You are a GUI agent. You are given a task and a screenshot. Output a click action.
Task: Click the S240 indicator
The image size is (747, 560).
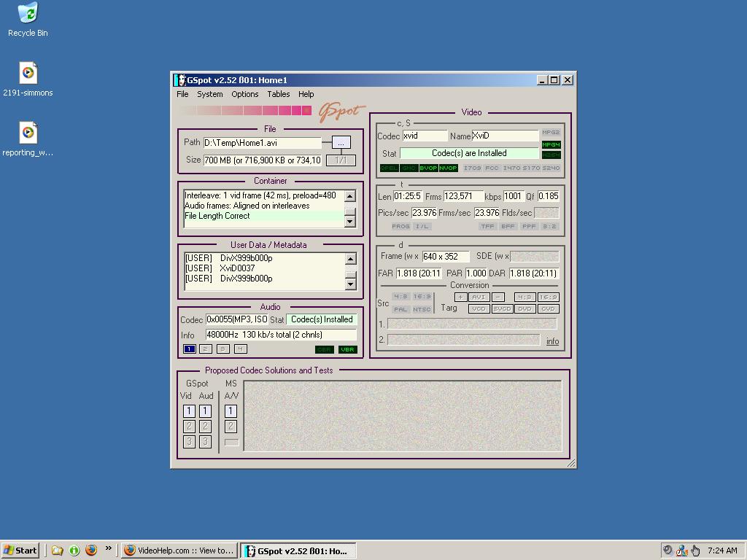pyautogui.click(x=551, y=168)
